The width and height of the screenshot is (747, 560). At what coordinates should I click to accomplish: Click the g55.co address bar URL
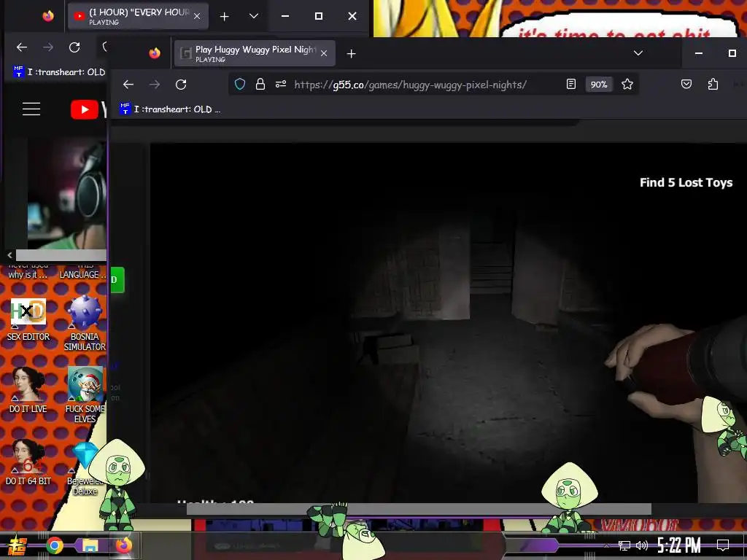(410, 85)
